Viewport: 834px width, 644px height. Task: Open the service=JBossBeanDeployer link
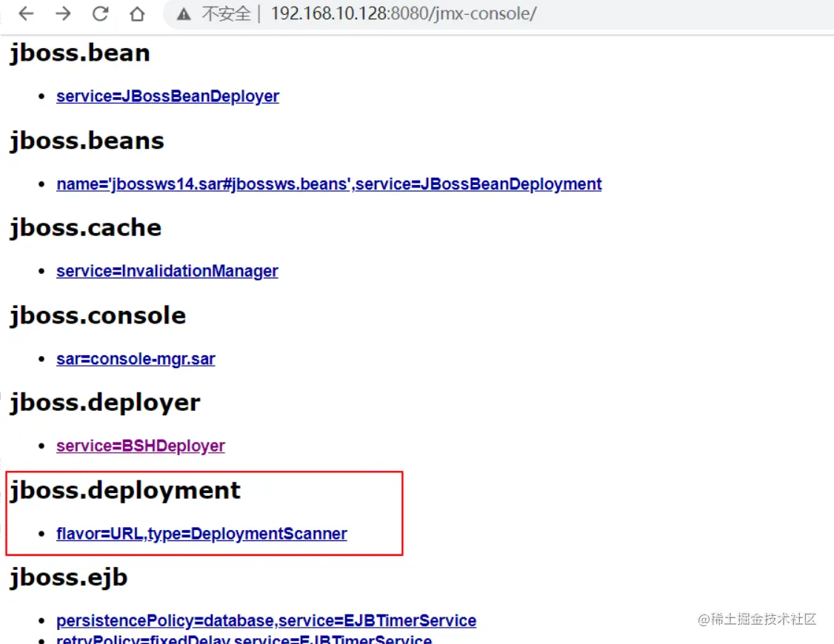[x=167, y=96]
